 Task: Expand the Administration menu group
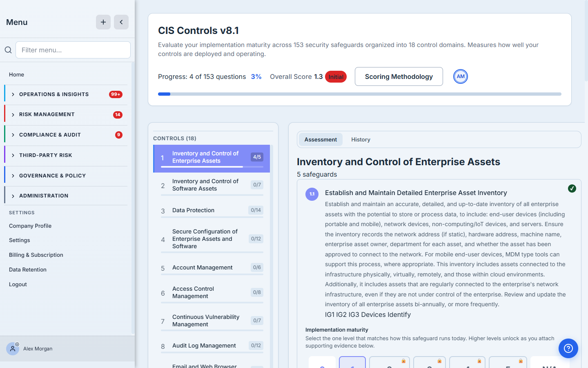coord(66,196)
